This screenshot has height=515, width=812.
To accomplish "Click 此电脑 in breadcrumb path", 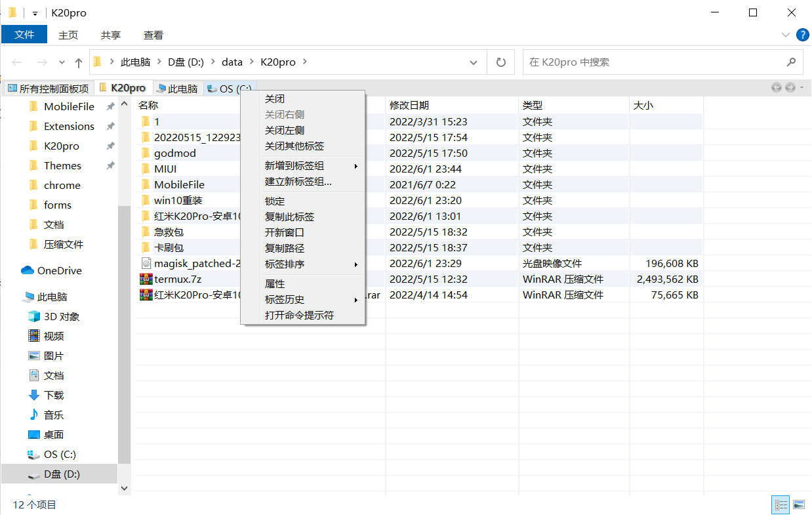I will pos(135,62).
